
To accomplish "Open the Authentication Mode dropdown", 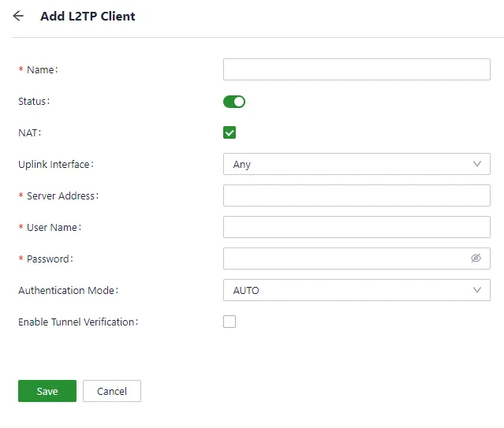I will (x=357, y=290).
